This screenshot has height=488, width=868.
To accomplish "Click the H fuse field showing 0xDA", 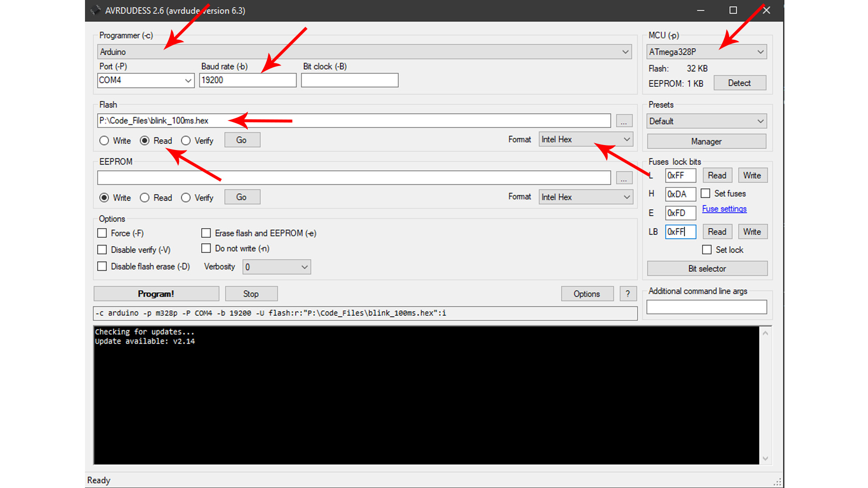I will coord(680,194).
